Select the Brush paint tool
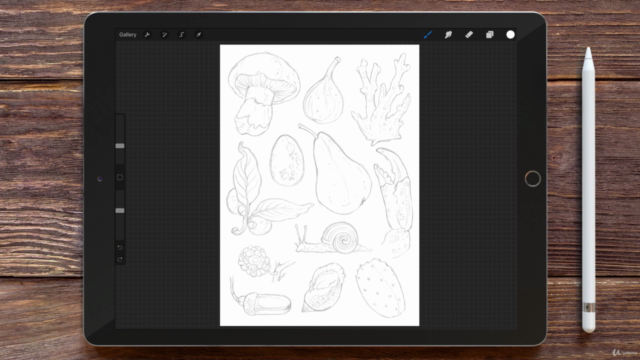 click(x=428, y=35)
